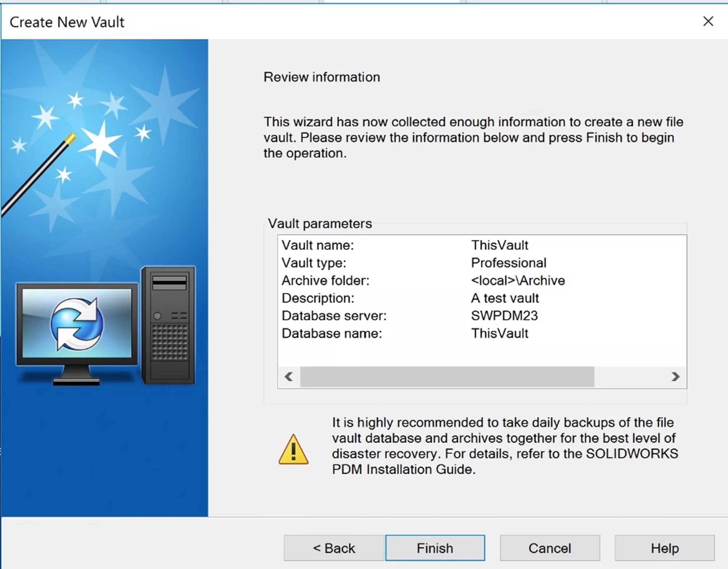
Task: Click the ThisVault value beside Database name
Action: click(500, 333)
